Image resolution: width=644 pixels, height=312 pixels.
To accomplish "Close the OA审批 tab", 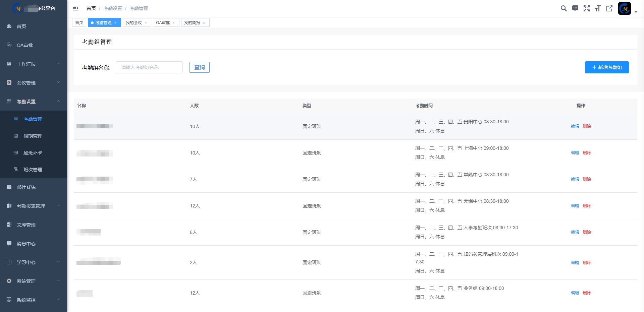I will click(x=174, y=23).
